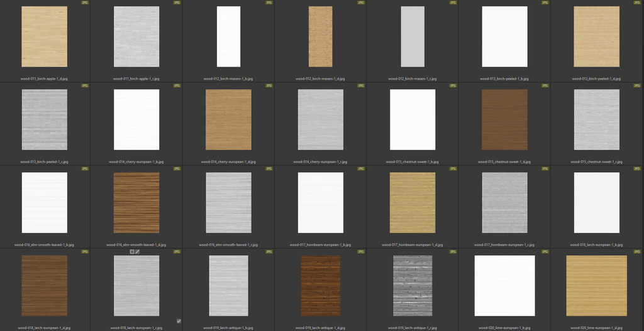Image resolution: width=644 pixels, height=331 pixels.
Task: Toggle the checkbox on wood-018_larch-european-1_r tile
Action: [179, 321]
